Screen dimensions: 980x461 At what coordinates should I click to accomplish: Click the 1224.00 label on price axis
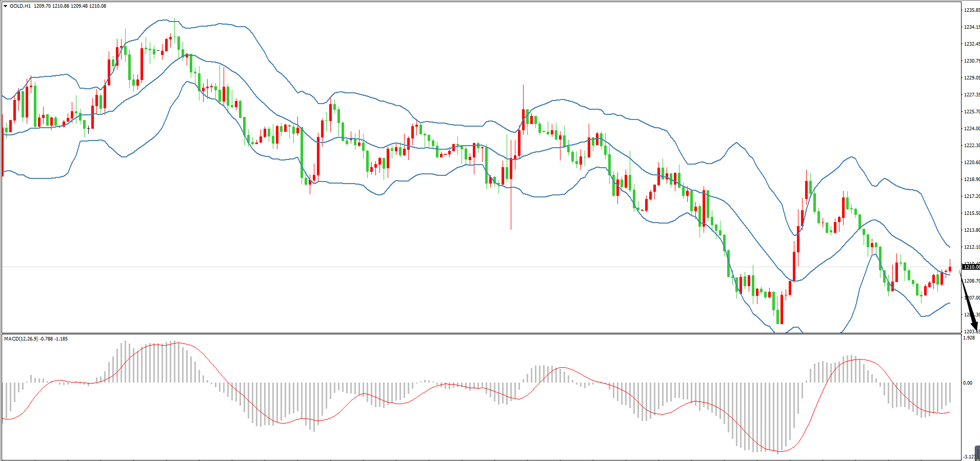click(971, 128)
